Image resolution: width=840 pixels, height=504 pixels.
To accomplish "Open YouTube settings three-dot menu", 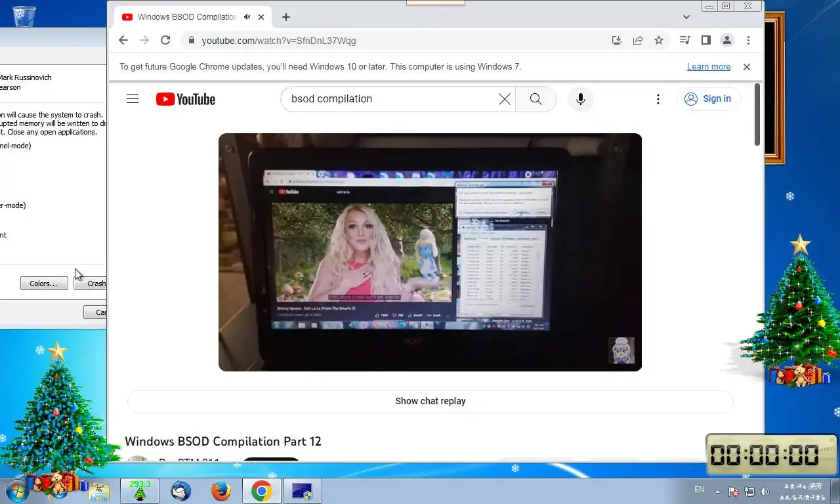I will 658,99.
